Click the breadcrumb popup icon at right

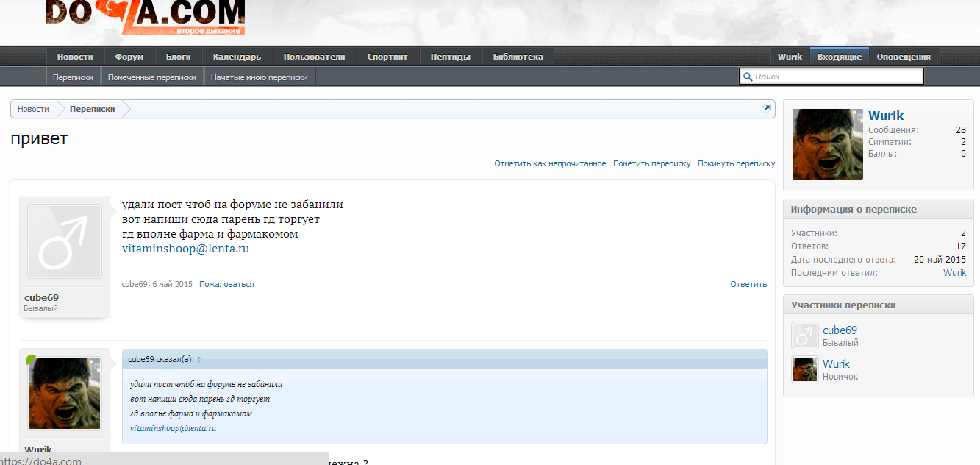coord(766,109)
